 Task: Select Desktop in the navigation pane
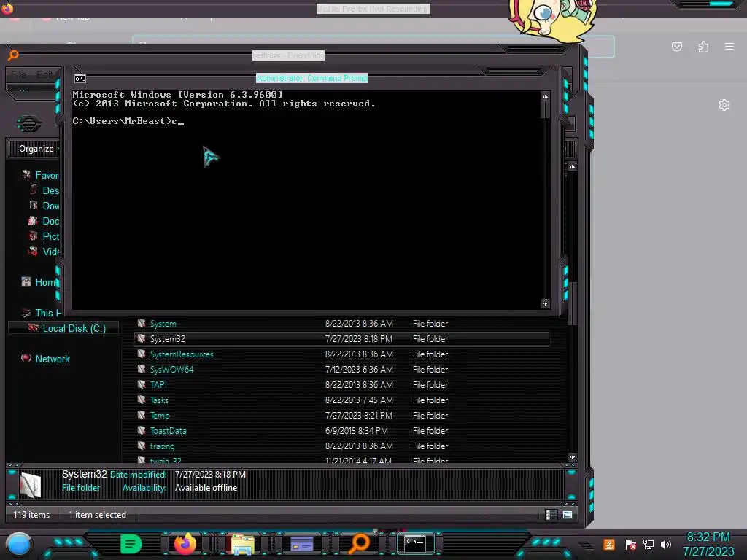(x=45, y=190)
